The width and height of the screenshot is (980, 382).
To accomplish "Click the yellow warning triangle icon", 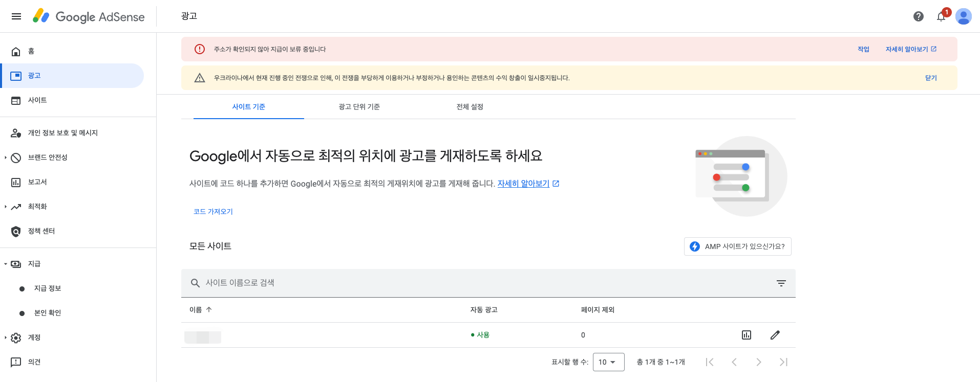I will coord(200,78).
